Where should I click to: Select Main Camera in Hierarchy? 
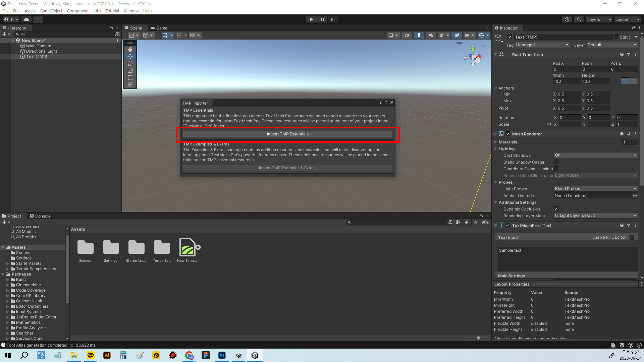(x=39, y=46)
